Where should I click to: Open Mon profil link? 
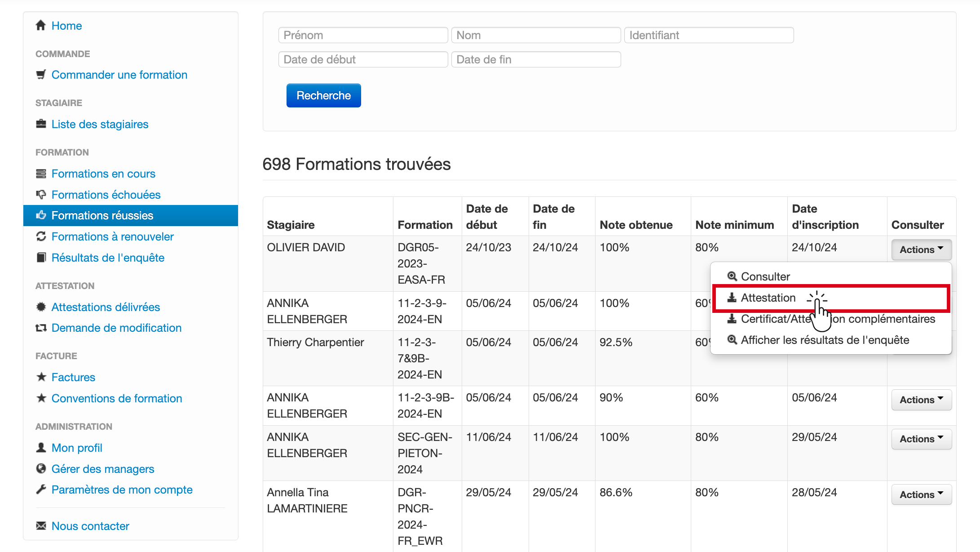[77, 448]
